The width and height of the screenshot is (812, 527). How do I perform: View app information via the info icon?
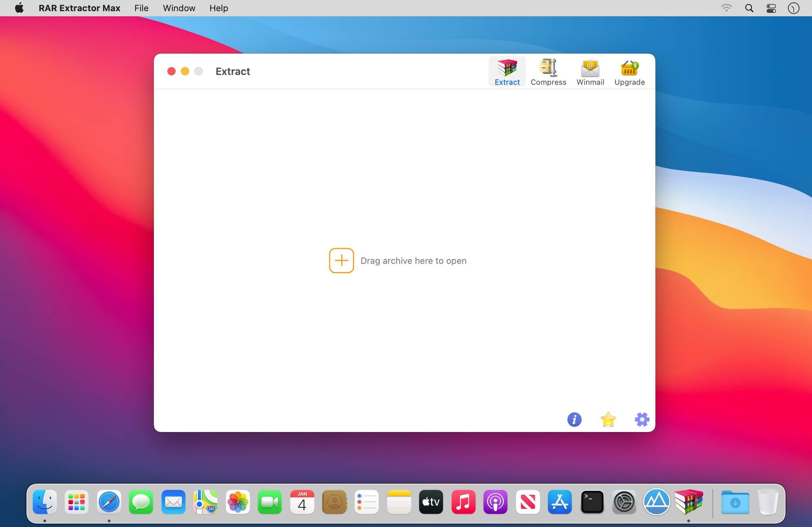click(x=574, y=419)
